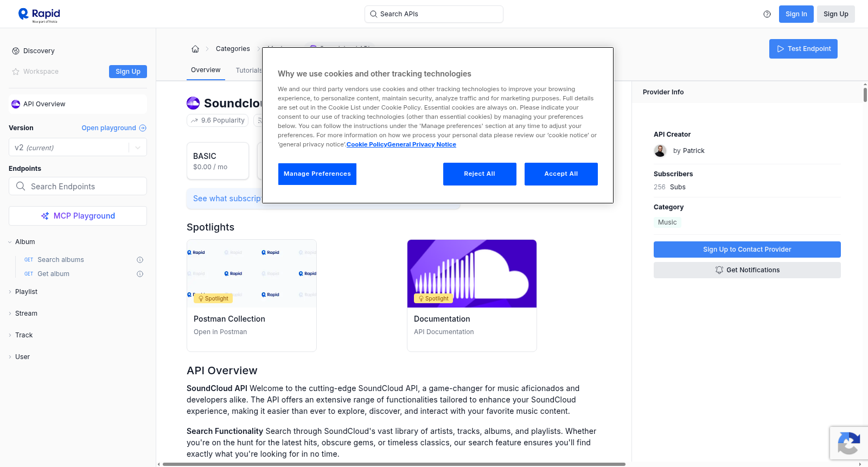Open the Cookie Policy link
The height and width of the screenshot is (467, 868).
tap(367, 145)
